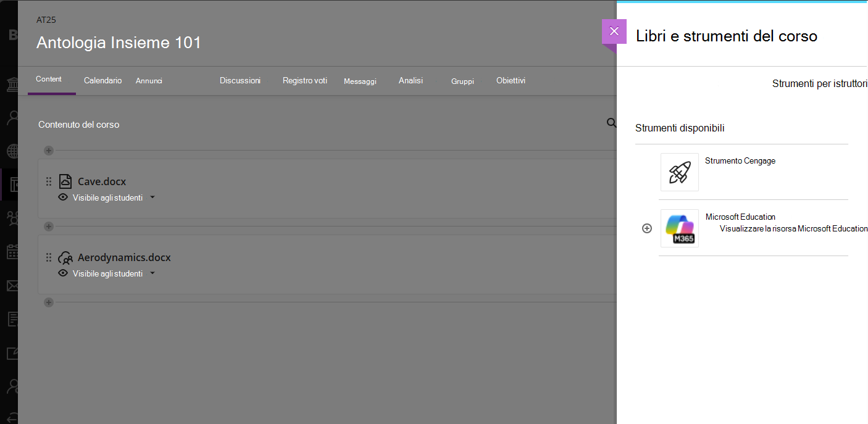Click the Visibile agli studenti label under Aerodynamics.docx
Image resolution: width=868 pixels, height=424 pixels.
click(x=107, y=273)
